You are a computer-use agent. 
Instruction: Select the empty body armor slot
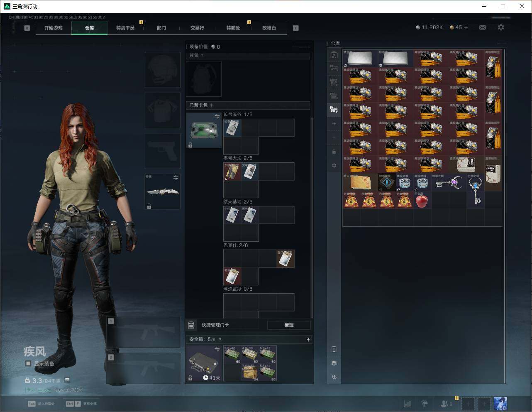[163, 110]
